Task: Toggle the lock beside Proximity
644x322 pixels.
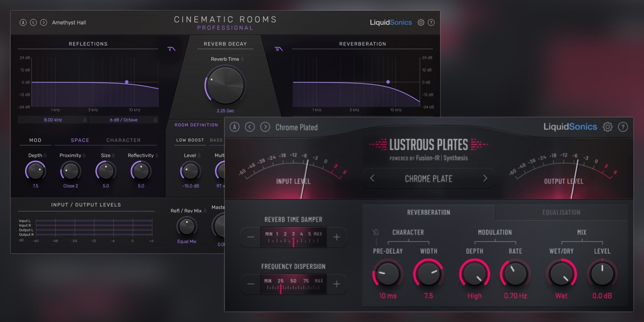Action: point(84,156)
